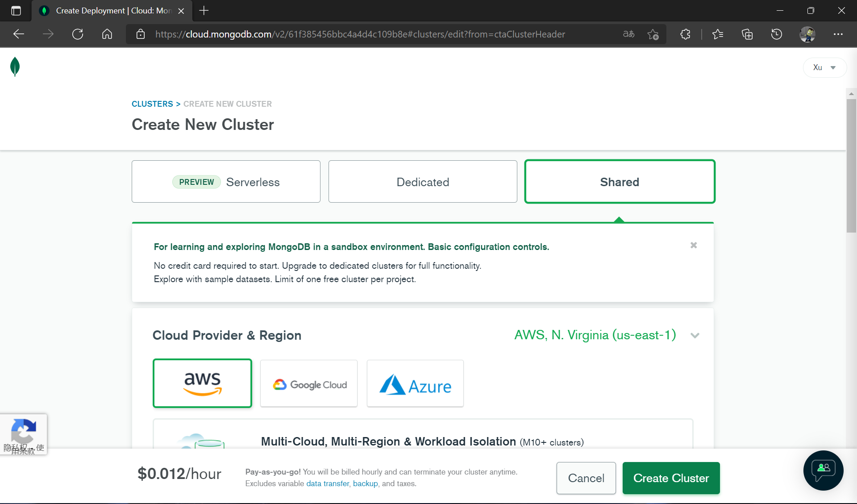Open browser settings and more menu
Screen dimensions: 857x504
tap(838, 34)
